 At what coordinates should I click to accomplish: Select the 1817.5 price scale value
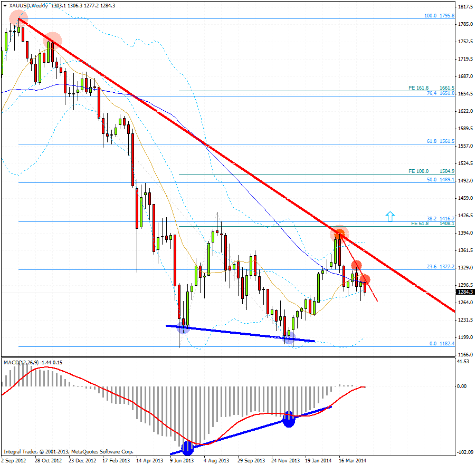click(465, 7)
